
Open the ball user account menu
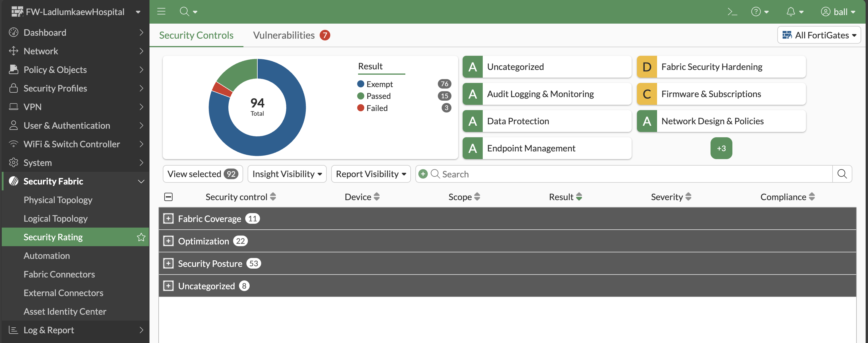[838, 12]
